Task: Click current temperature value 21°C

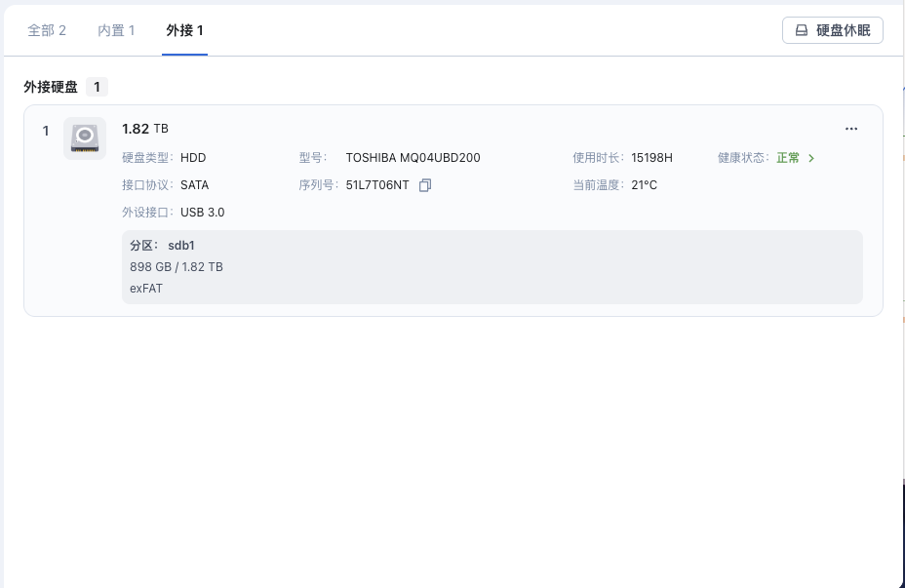Action: [644, 185]
